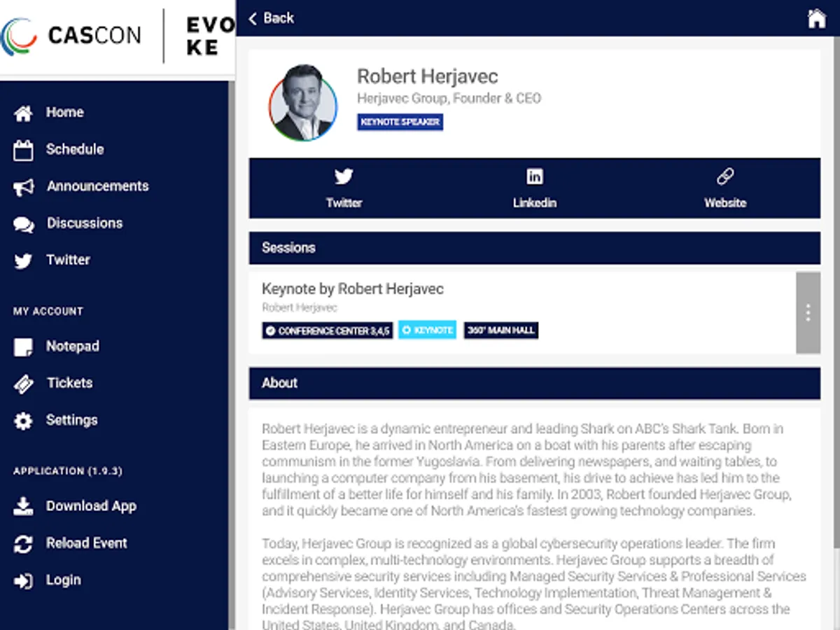Viewport: 840px width, 630px height.
Task: Click the MY ACCOUNT section label
Action: click(x=48, y=311)
